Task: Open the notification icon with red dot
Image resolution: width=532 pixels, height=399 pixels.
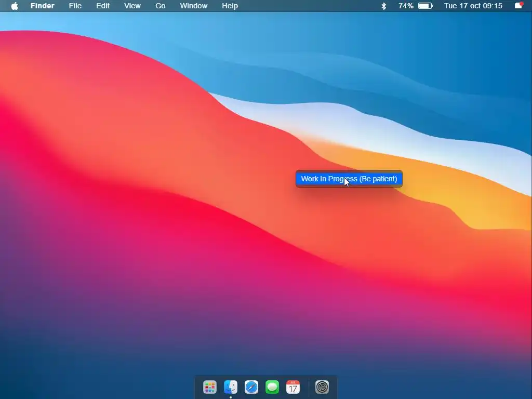Action: tap(519, 5)
